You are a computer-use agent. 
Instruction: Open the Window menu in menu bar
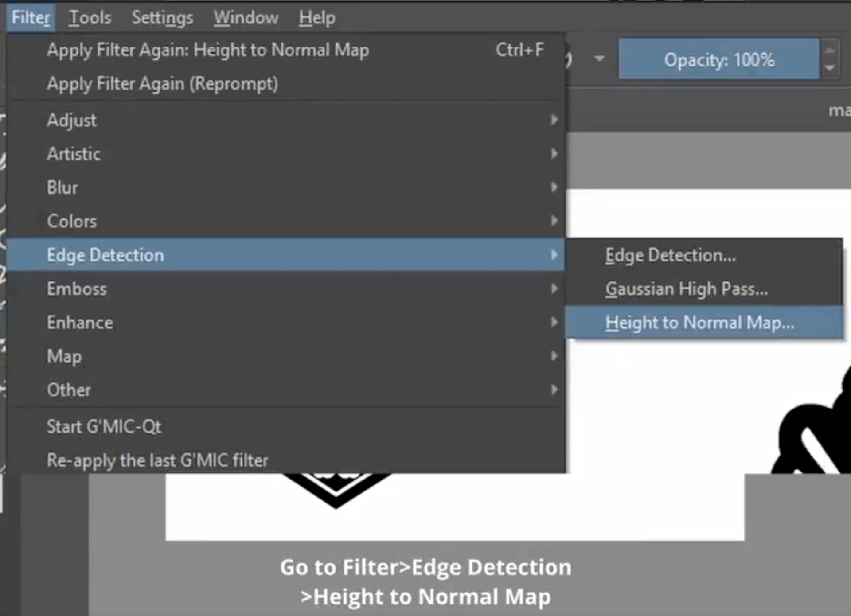(246, 18)
